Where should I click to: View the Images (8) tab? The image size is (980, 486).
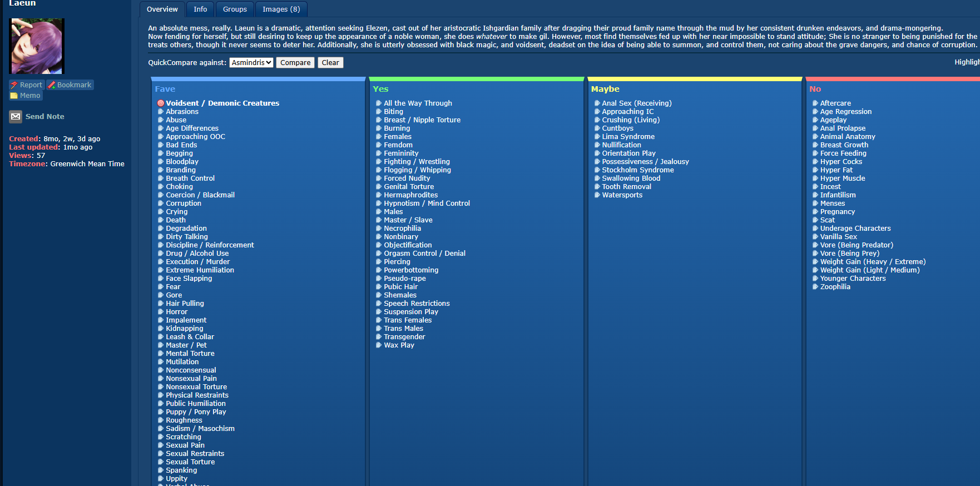click(281, 9)
